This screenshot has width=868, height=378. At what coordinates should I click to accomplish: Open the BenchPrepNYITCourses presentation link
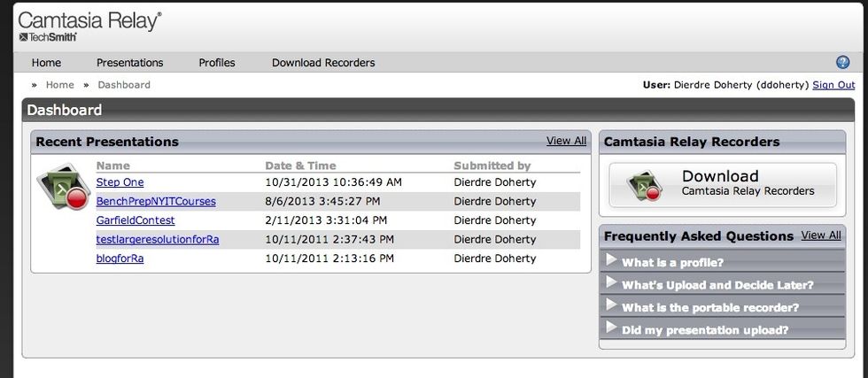156,201
